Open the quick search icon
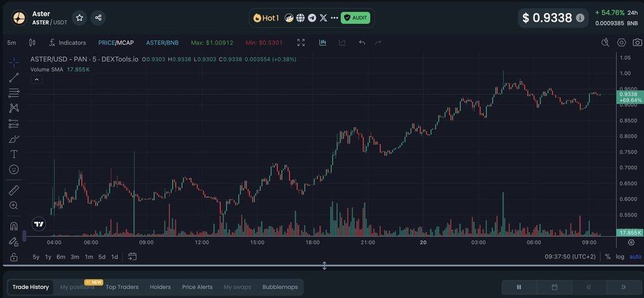The image size is (644, 298). (605, 42)
